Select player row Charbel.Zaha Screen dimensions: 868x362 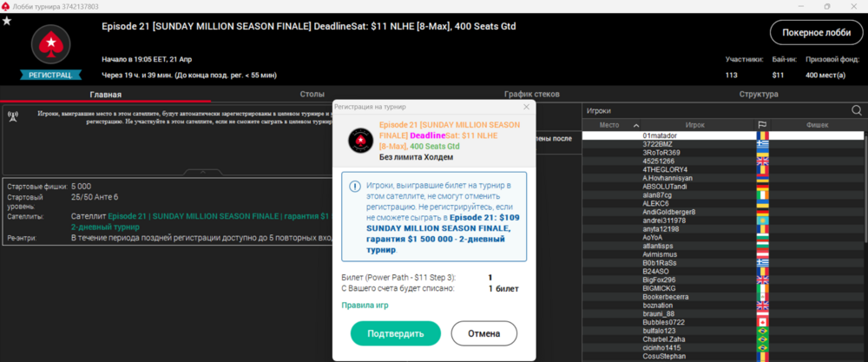click(723, 339)
